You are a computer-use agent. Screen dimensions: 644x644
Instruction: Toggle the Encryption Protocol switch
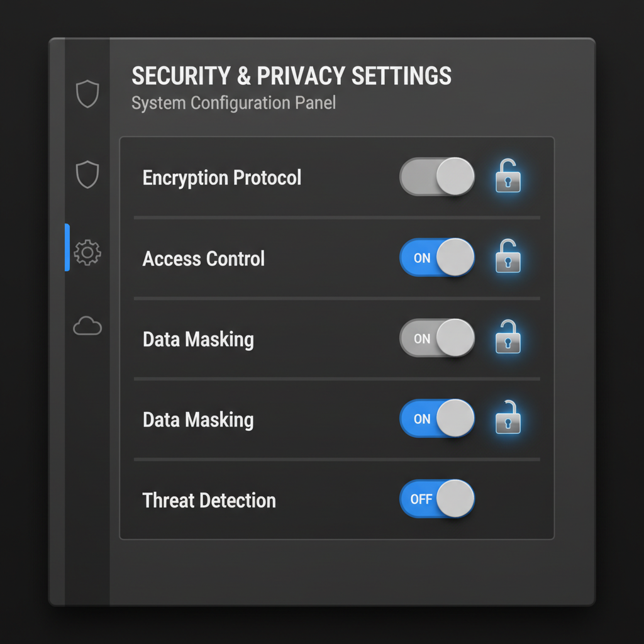(x=437, y=177)
